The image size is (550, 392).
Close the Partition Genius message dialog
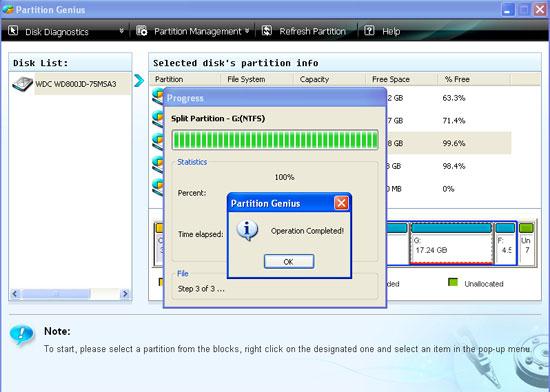[x=341, y=203]
